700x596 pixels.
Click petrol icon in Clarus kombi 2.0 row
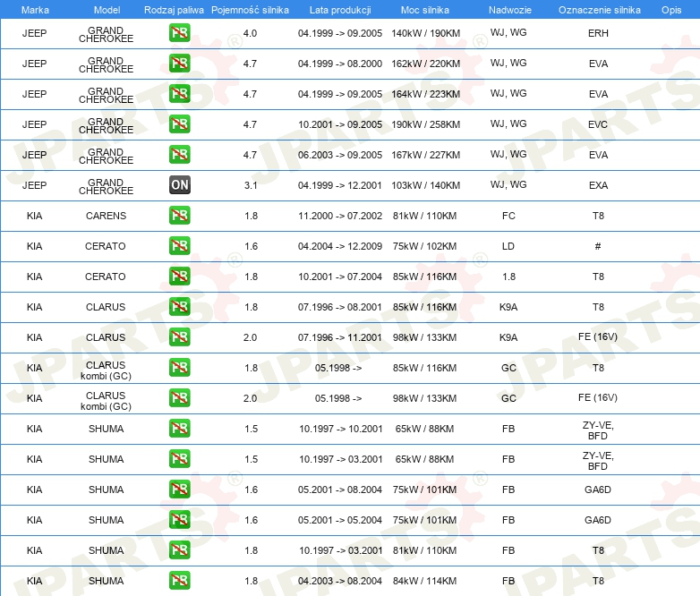click(x=179, y=397)
